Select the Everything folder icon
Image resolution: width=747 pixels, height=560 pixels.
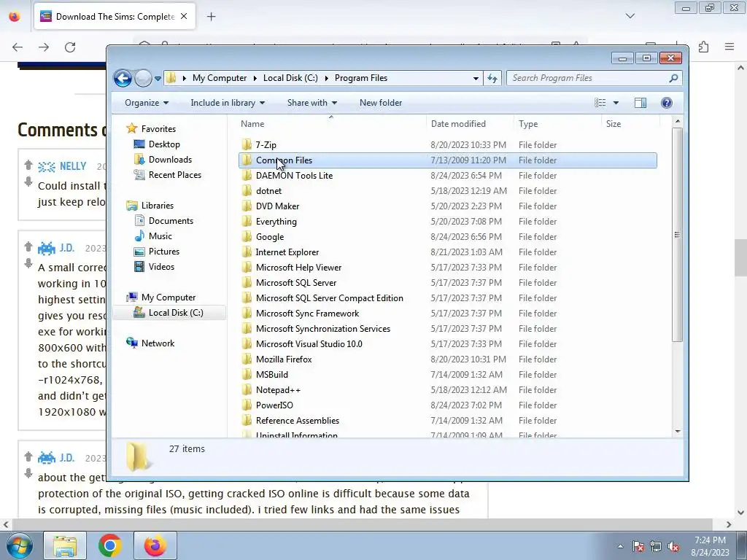pyautogui.click(x=247, y=222)
